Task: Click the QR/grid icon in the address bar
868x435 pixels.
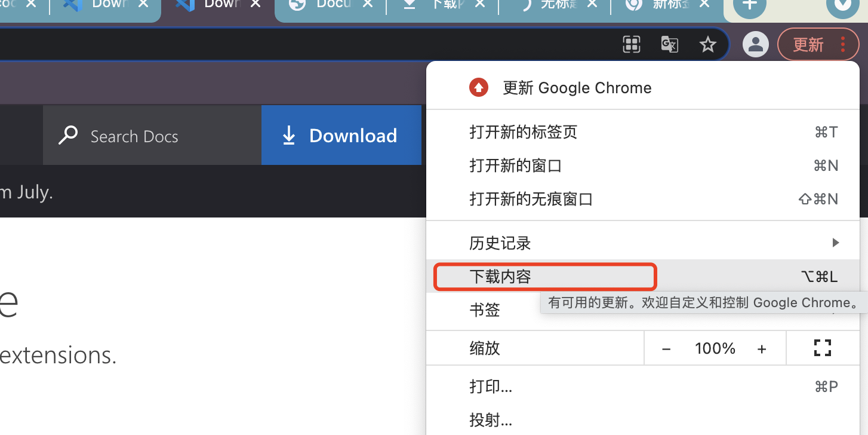Action: pyautogui.click(x=632, y=44)
